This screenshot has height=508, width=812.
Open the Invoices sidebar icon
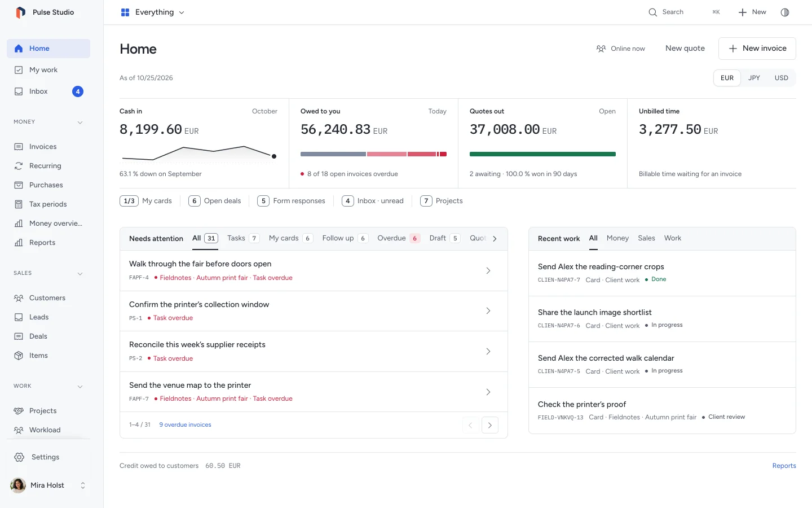(x=19, y=147)
